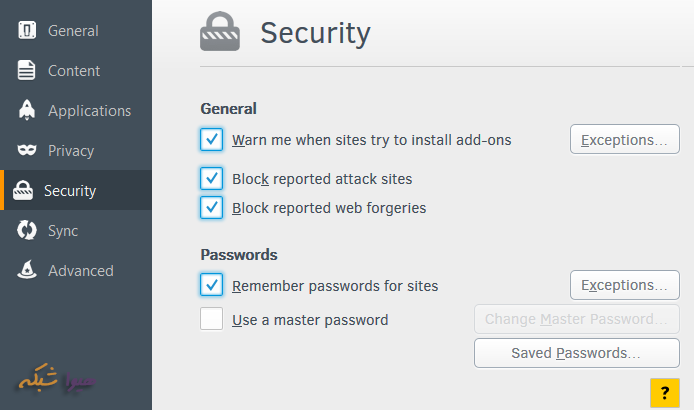Screen dimensions: 694x410
Task: Switch to the Privacy tab label
Action: pos(71,151)
